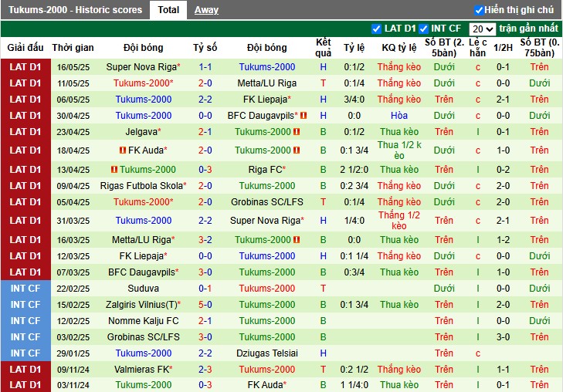
Task: Click red card icon beside Tukums-2000 on 18/04/25
Action: [297, 150]
